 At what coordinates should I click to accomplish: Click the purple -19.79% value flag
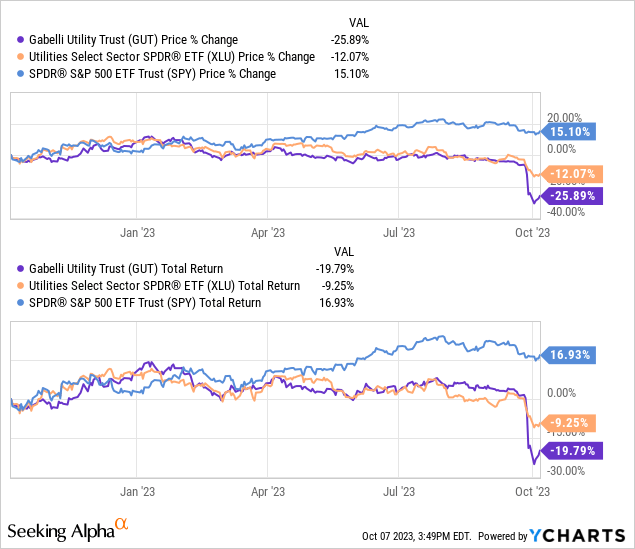pos(569,450)
